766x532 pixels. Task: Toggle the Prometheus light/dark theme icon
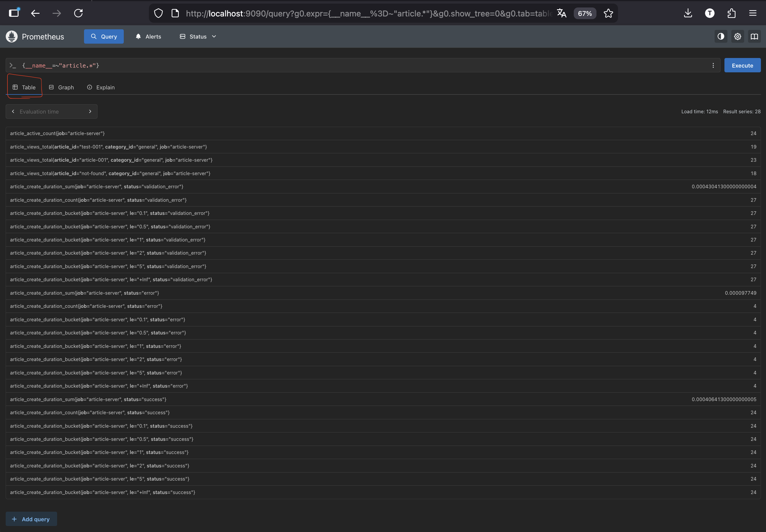(721, 36)
